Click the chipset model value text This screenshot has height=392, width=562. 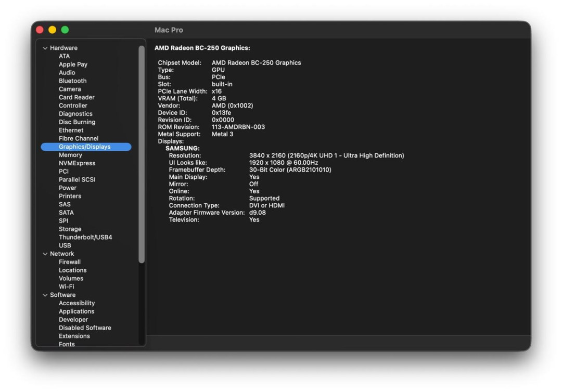coord(256,63)
